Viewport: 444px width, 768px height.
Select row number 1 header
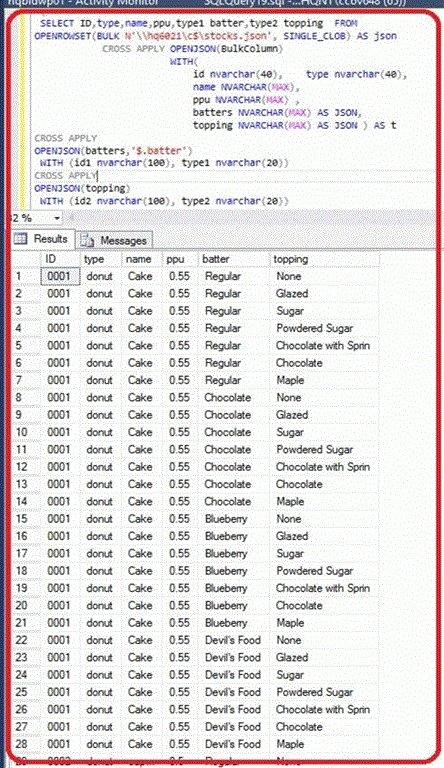click(x=25, y=276)
